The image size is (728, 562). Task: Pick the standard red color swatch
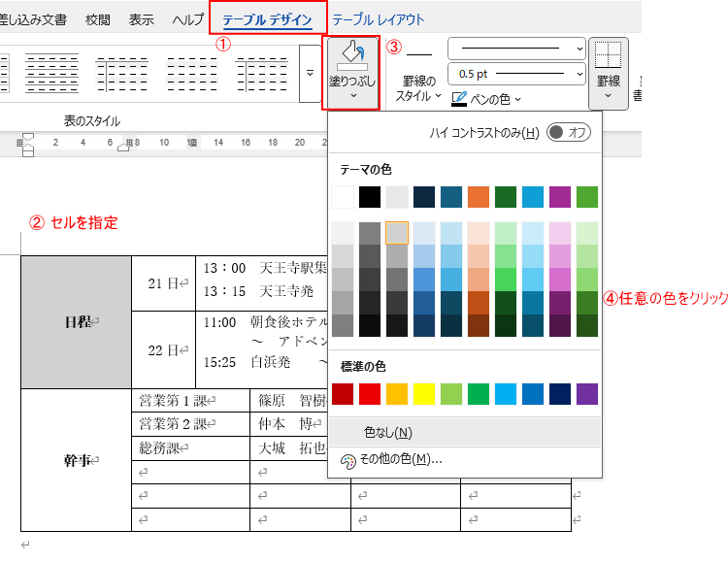(x=370, y=394)
